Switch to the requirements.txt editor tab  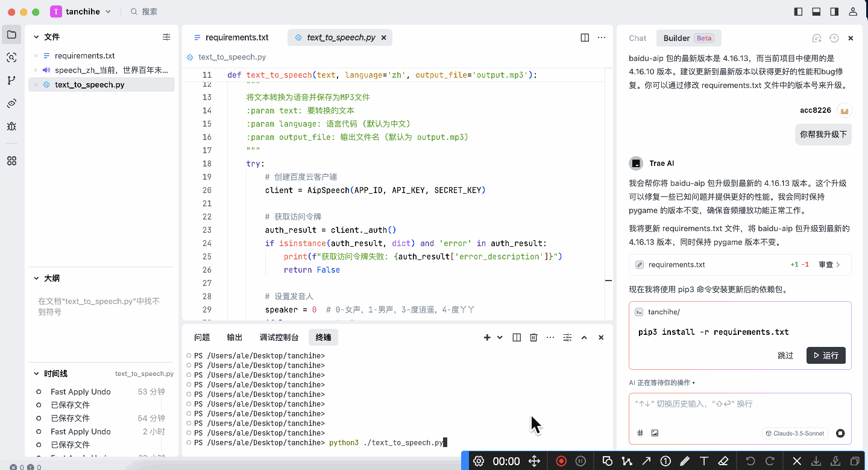tap(231, 37)
